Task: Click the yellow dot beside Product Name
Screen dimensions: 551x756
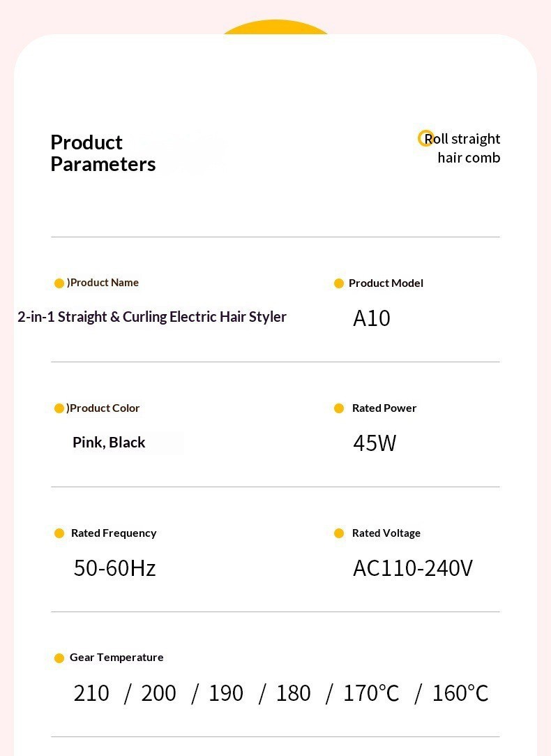Action: tap(59, 283)
